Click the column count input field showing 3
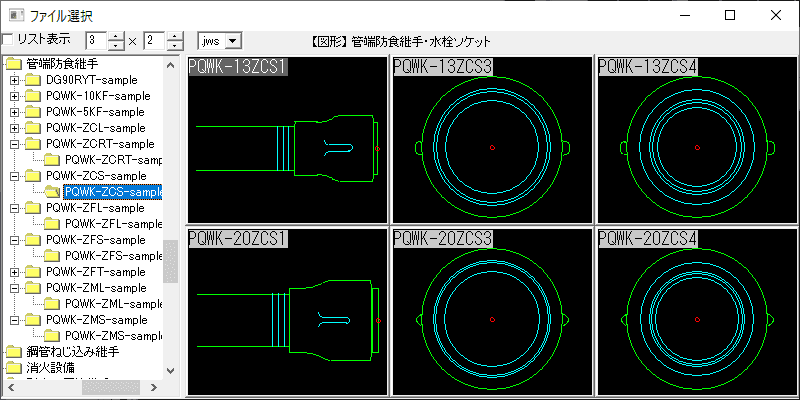The height and width of the screenshot is (400, 800). click(96, 40)
